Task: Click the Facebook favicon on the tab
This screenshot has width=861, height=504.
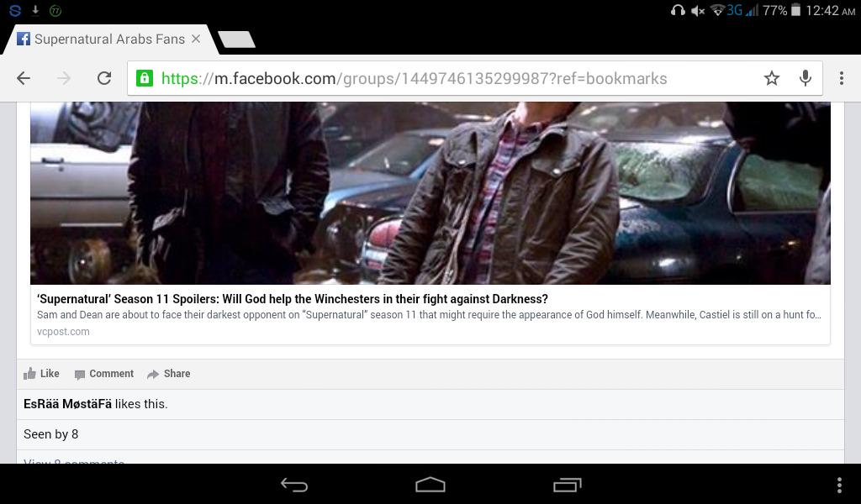Action: click(x=23, y=39)
